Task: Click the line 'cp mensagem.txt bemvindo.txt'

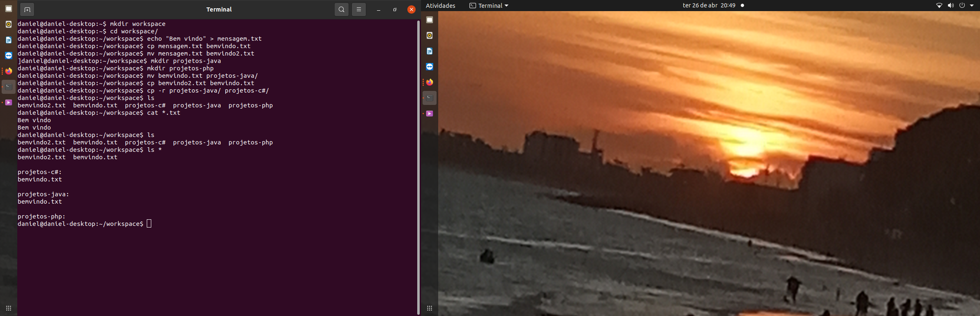Action: (199, 46)
